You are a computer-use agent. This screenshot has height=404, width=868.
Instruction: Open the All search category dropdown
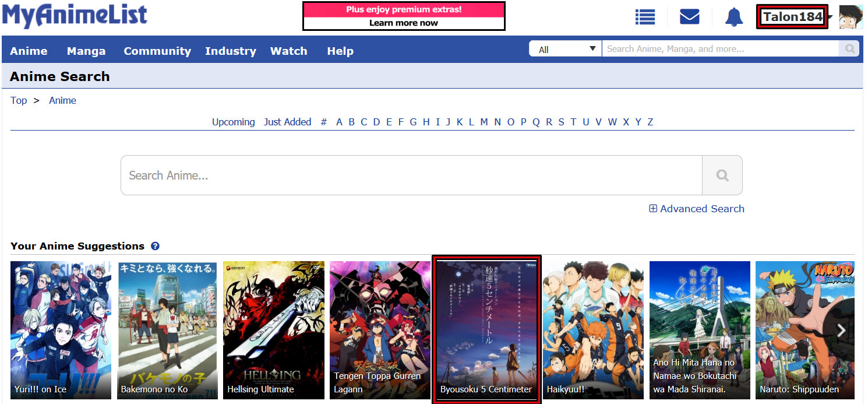[x=565, y=49]
